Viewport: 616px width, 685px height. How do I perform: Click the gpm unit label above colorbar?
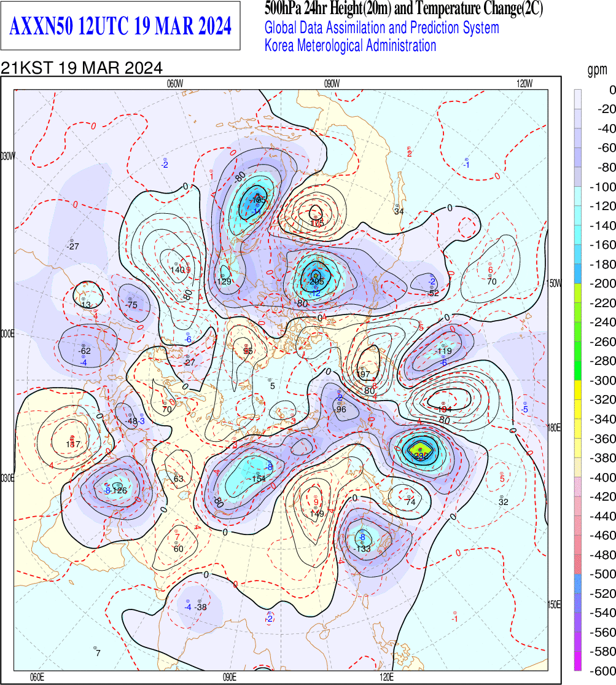point(597,70)
